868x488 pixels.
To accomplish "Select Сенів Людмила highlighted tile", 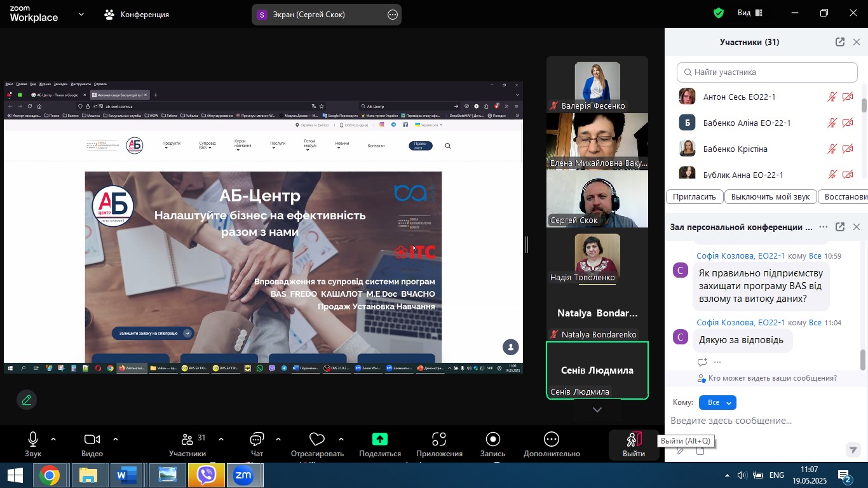I will tap(597, 370).
